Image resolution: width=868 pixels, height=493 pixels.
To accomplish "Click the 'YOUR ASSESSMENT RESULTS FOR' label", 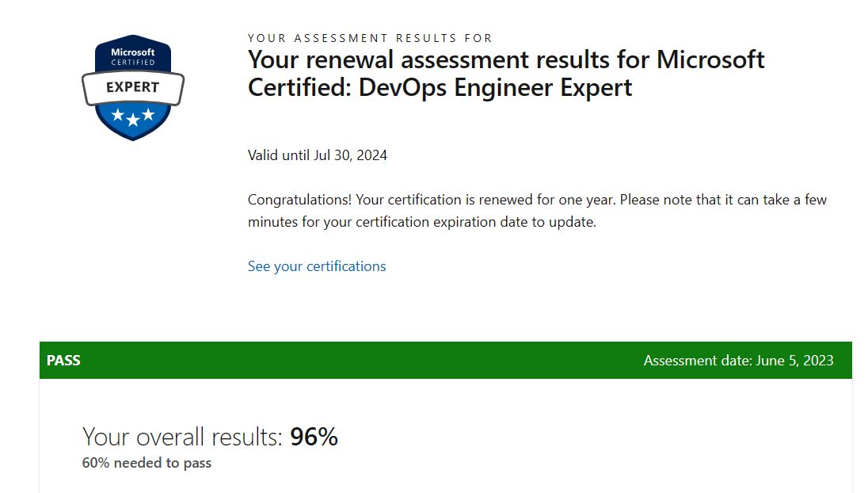I will (370, 38).
